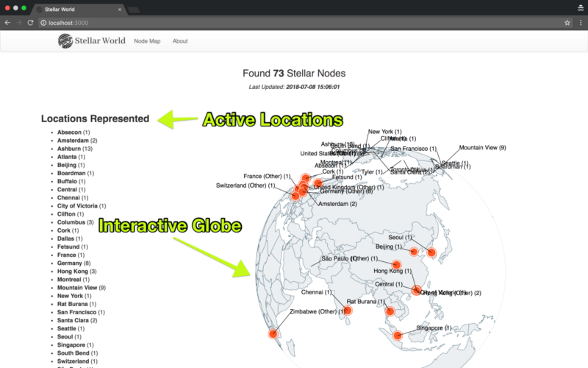Click the Last Updated timestamp text
This screenshot has height=368, width=588.
[294, 87]
